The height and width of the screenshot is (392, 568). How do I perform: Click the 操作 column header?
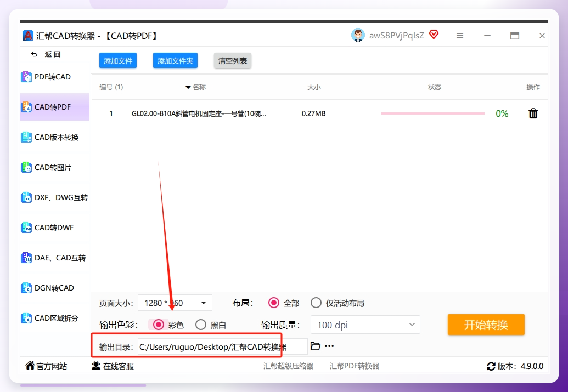(x=533, y=87)
